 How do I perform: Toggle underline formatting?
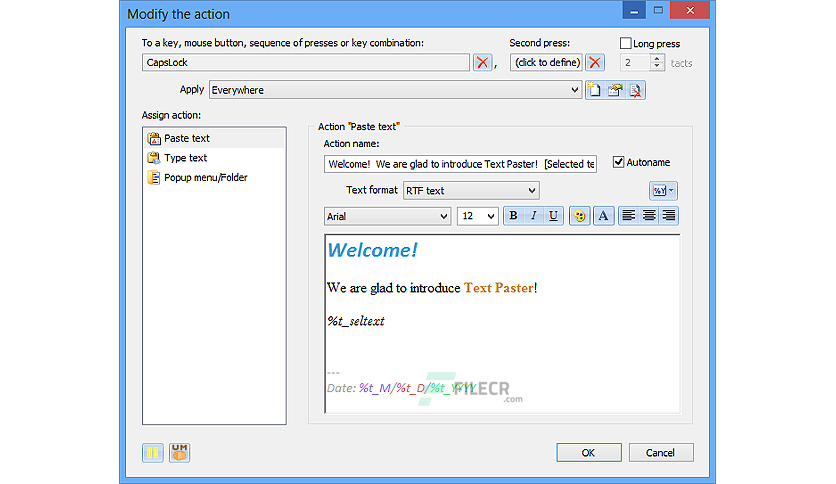click(553, 216)
